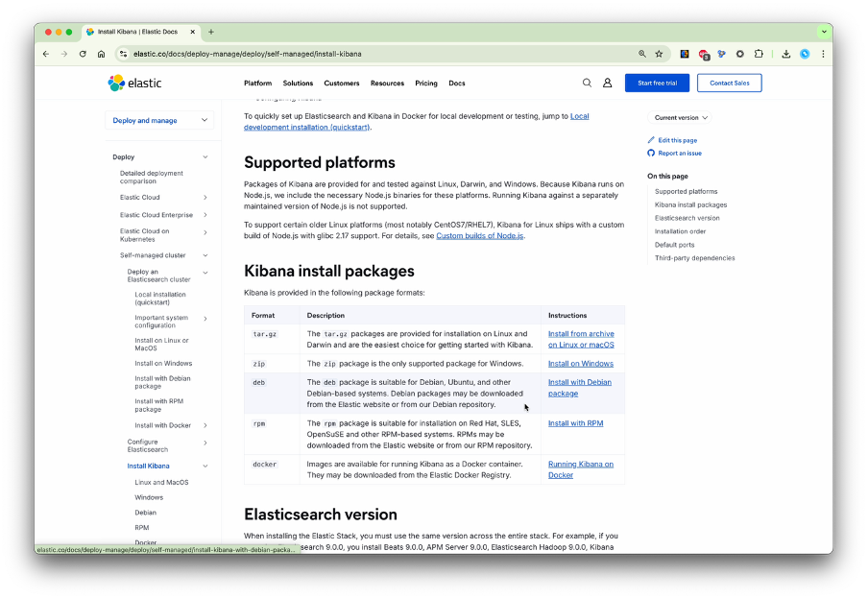Open Install on Windows link in table
The image size is (868, 599).
[581, 364]
